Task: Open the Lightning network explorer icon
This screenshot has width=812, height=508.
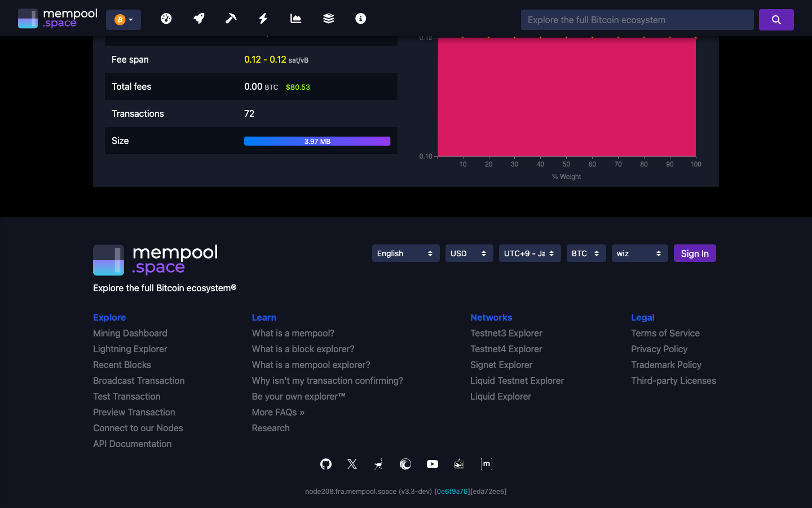Action: (263, 18)
